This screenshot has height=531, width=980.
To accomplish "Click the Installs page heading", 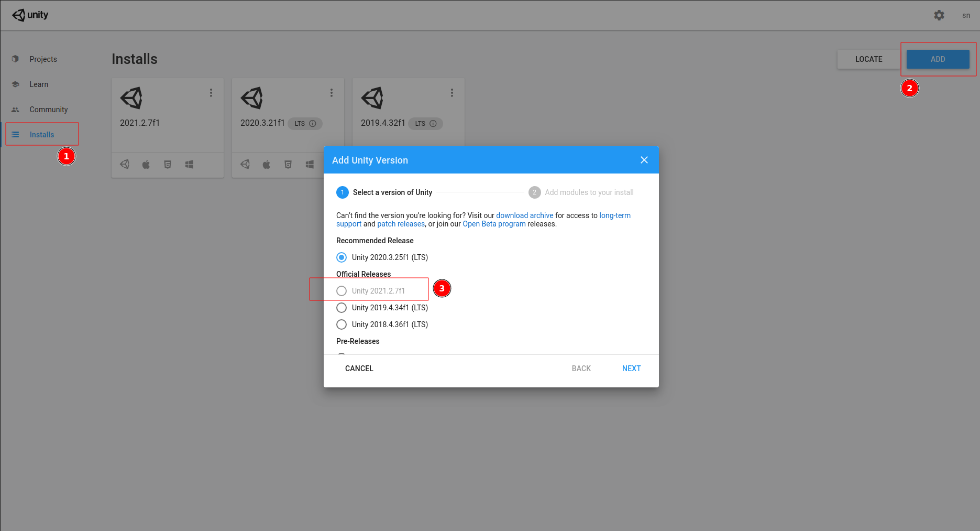I will 135,59.
